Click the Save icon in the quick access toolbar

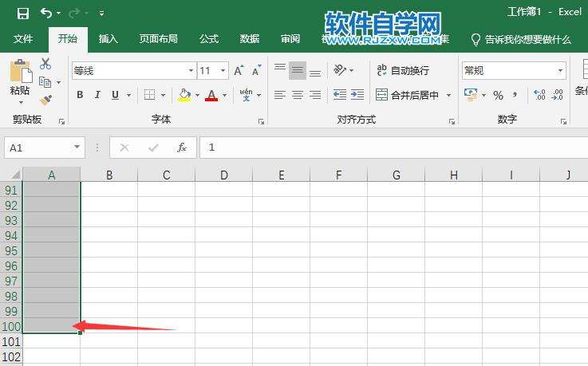[23, 14]
